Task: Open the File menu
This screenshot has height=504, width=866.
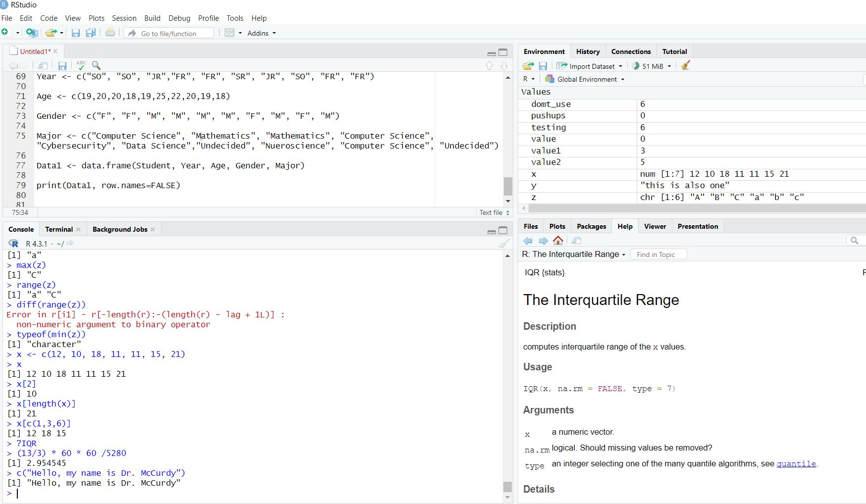Action: pyautogui.click(x=7, y=18)
